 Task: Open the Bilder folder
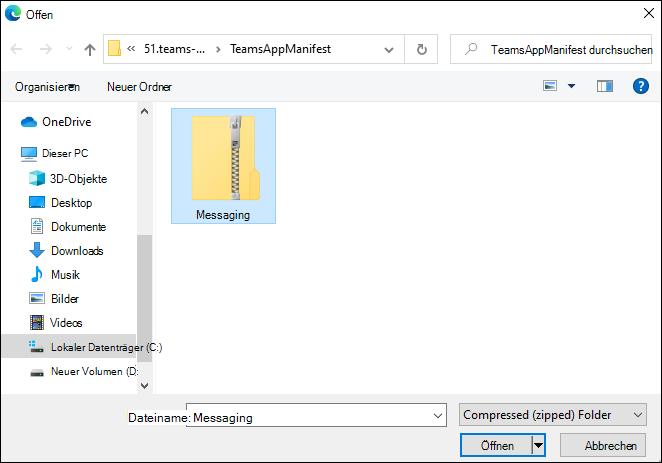click(65, 299)
